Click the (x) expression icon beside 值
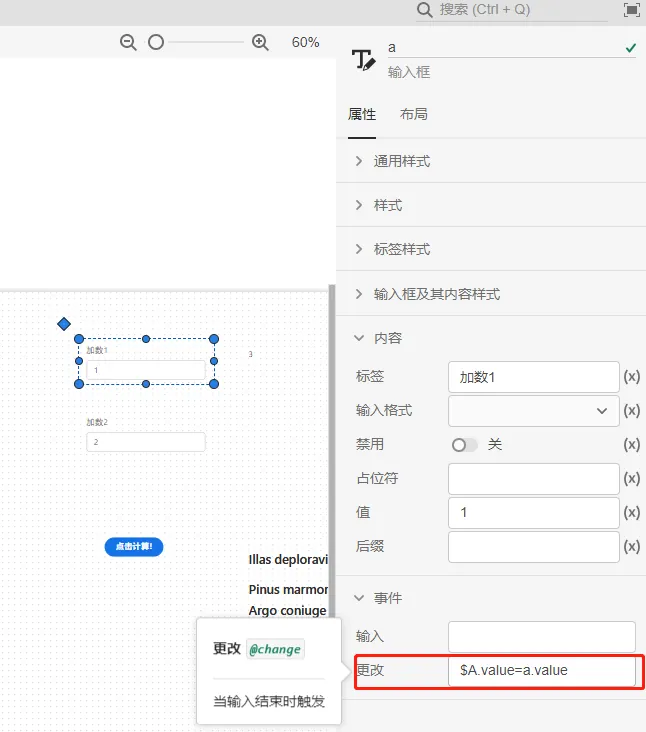This screenshot has width=646, height=732. (x=631, y=513)
